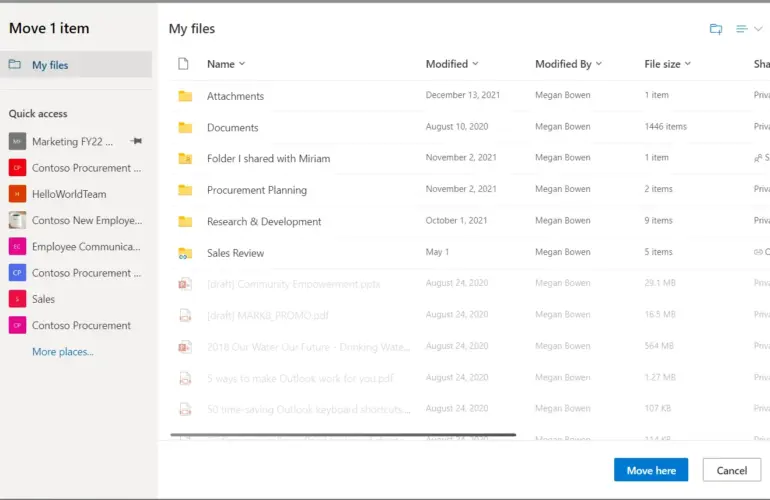Click the file type column header icon
The image size is (770, 500).
[x=183, y=64]
